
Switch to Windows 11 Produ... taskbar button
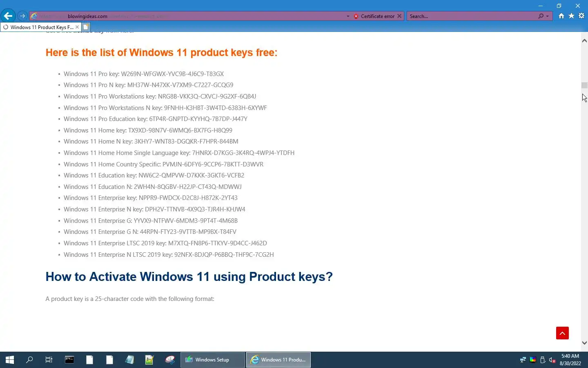278,360
